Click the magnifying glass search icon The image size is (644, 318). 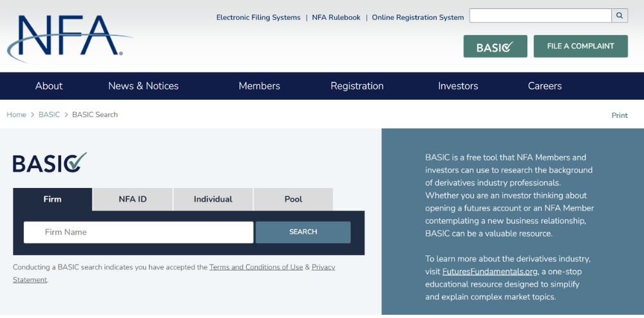620,15
